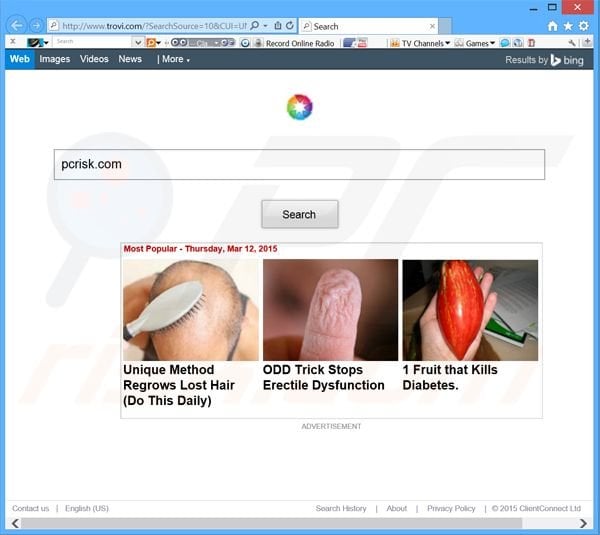This screenshot has width=600, height=535.
Task: Click the globe toolbar icon
Action: coord(518,42)
